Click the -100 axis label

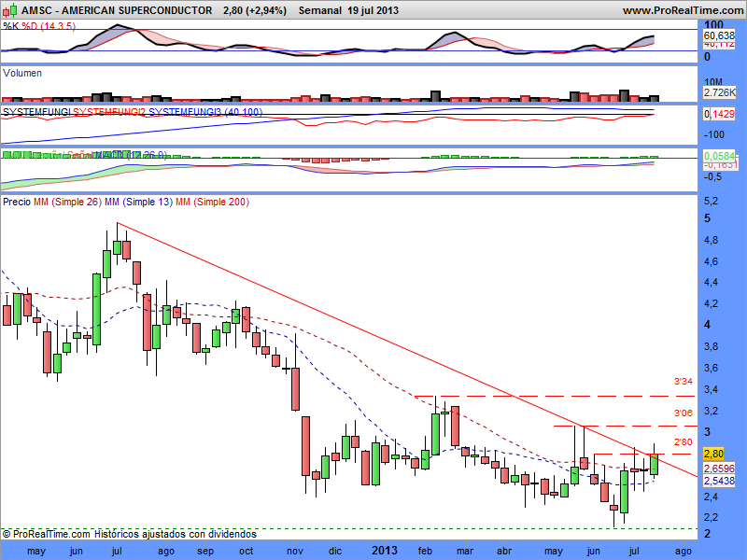pyautogui.click(x=714, y=134)
